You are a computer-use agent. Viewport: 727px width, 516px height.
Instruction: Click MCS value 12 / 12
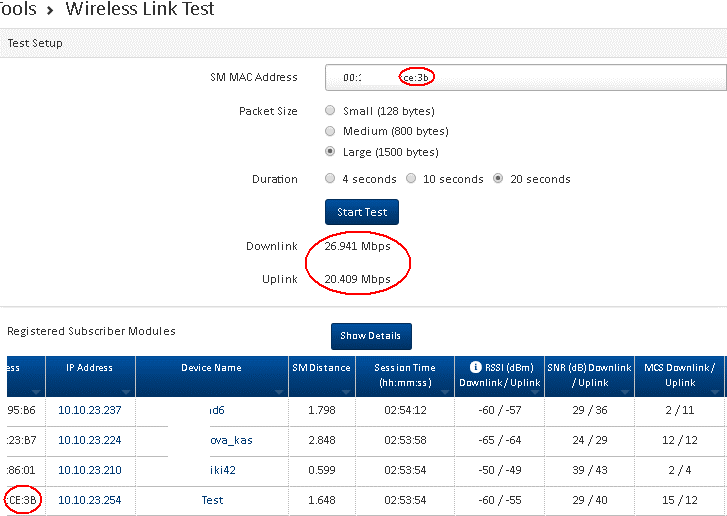point(680,440)
